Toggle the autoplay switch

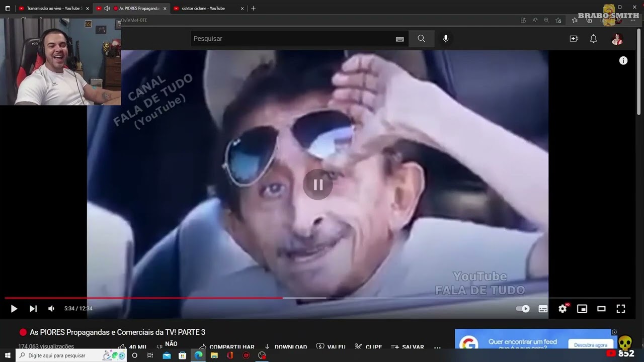[x=523, y=309]
